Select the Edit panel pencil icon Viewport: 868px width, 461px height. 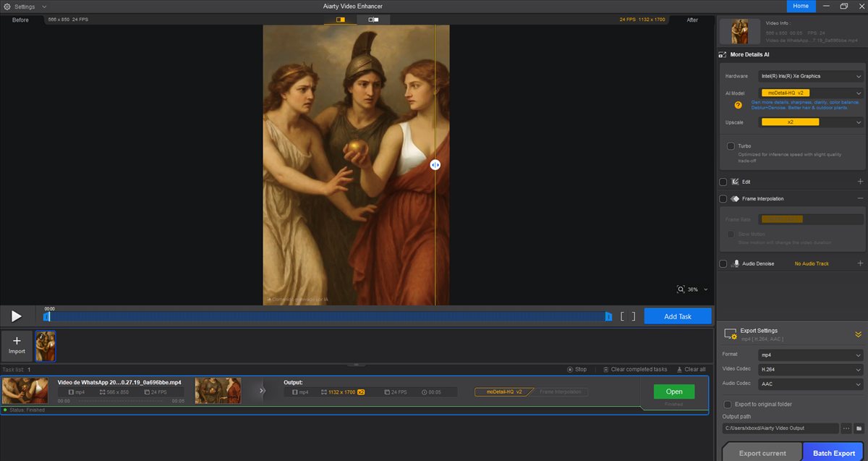(733, 181)
